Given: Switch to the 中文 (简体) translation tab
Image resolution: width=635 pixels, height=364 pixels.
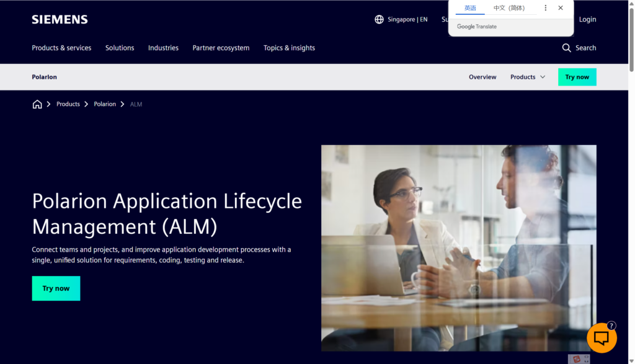Looking at the screenshot, I should 508,8.
